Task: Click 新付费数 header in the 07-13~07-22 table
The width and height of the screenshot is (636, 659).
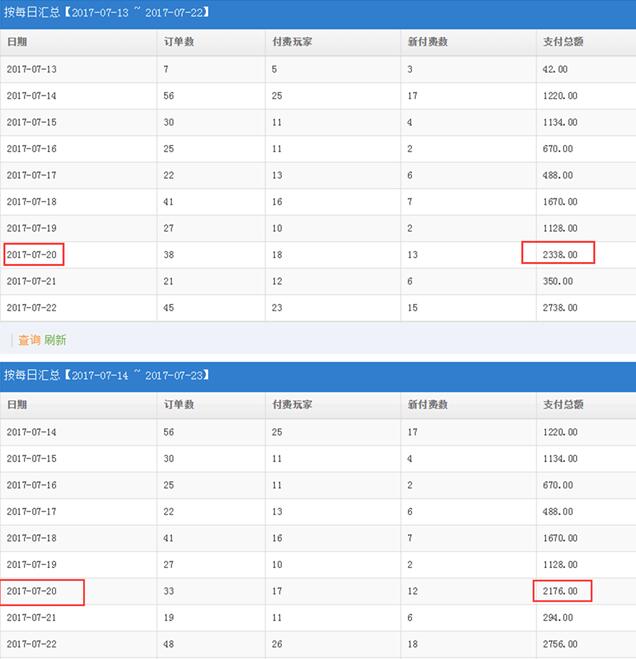Action: (428, 42)
